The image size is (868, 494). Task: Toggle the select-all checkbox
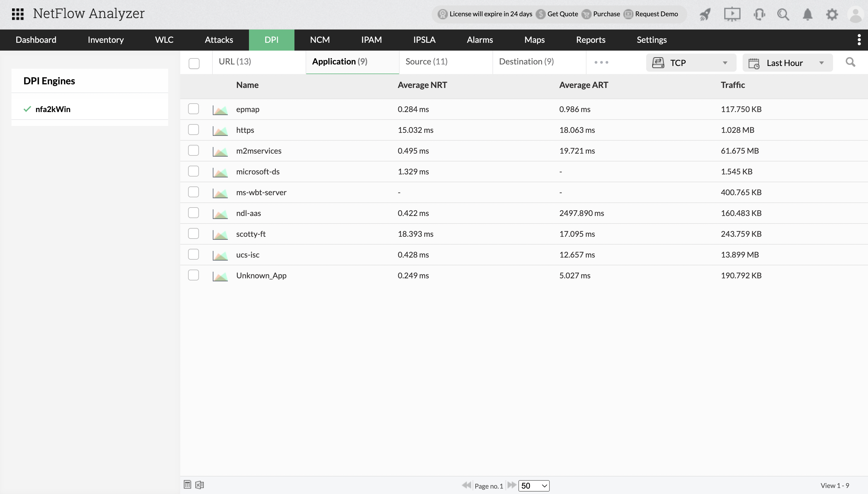click(194, 64)
